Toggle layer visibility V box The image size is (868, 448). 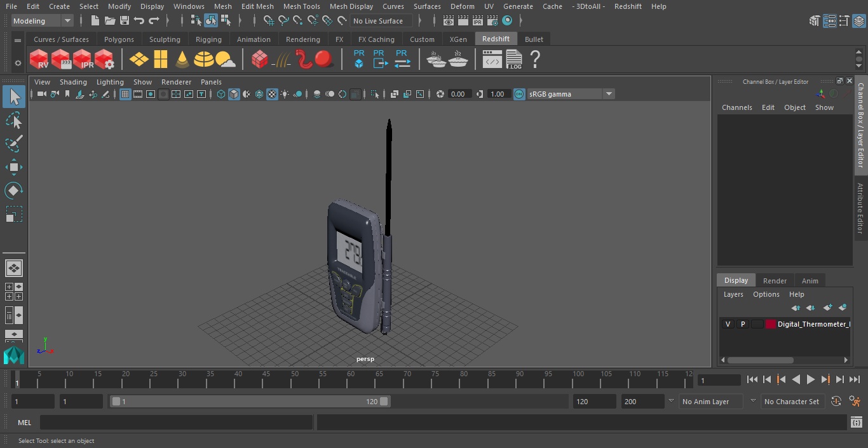coord(728,324)
